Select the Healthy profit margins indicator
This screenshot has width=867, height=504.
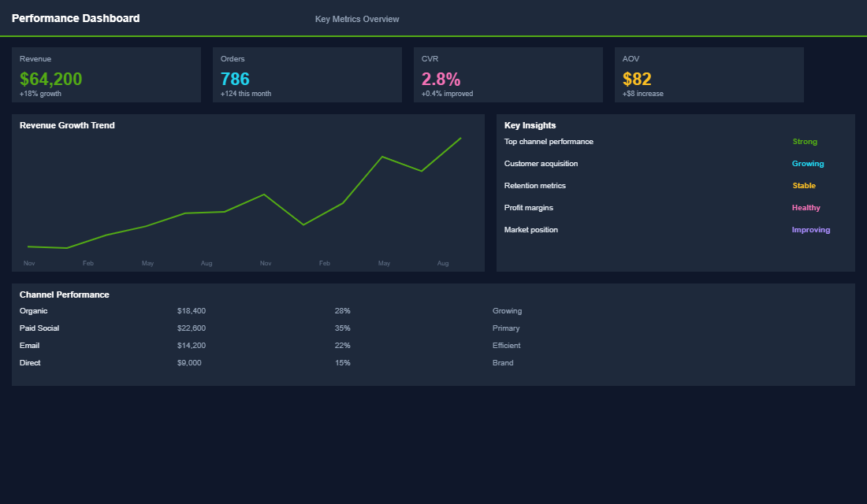806,207
